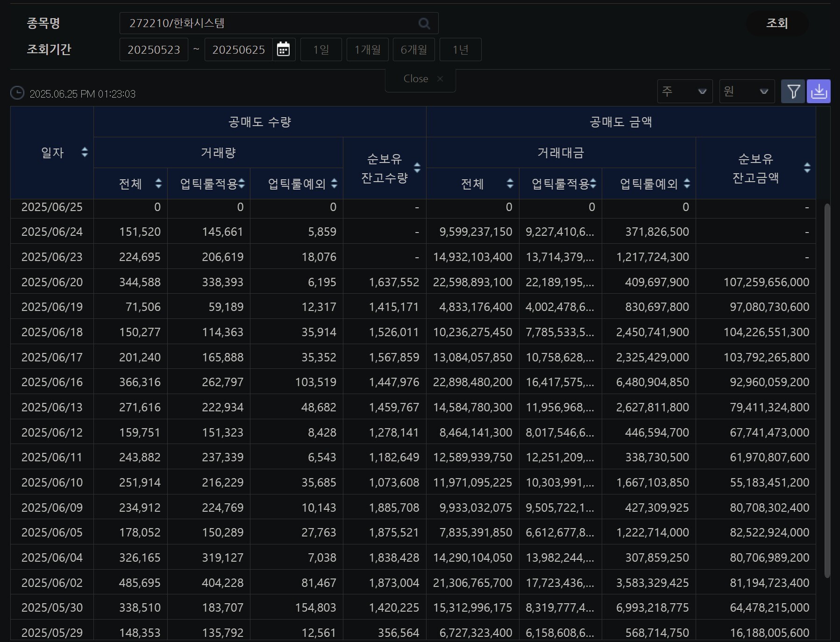
Task: Sort by 일자 column sort arrows
Action: pyautogui.click(x=85, y=152)
